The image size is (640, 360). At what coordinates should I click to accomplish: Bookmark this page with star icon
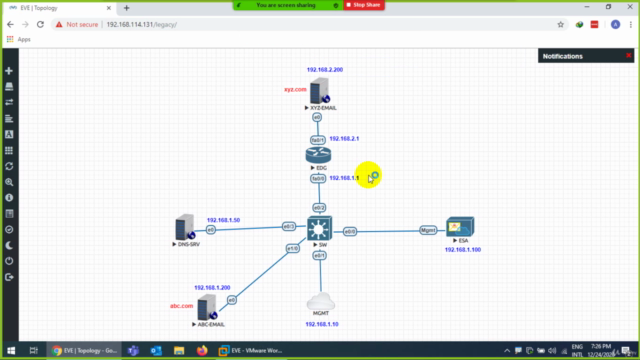tap(560, 24)
